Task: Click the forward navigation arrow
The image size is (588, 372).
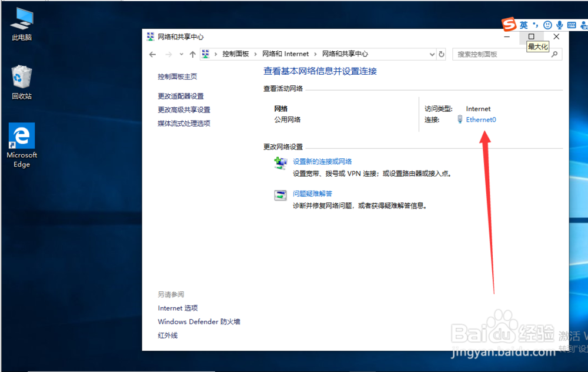Action: point(168,54)
